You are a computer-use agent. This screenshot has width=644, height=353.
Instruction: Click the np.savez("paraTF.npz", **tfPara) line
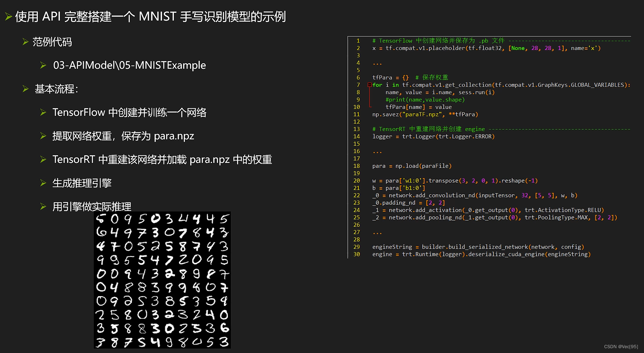[x=425, y=114]
